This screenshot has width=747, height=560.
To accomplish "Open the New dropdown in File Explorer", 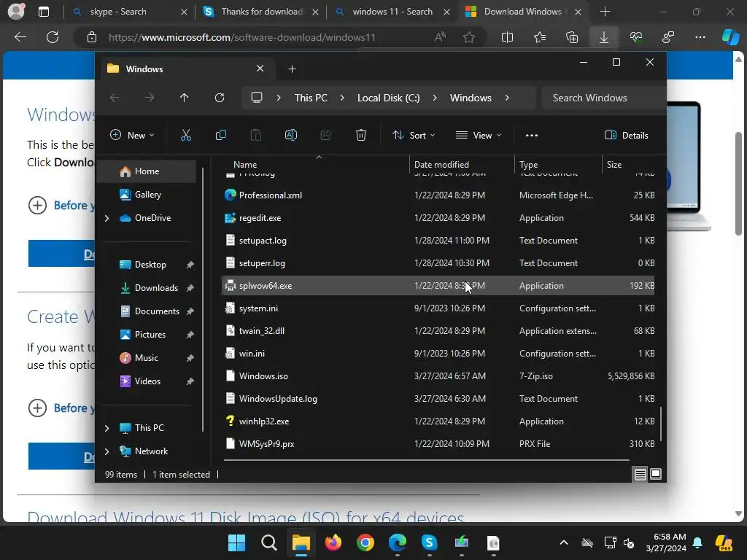I will 132,135.
